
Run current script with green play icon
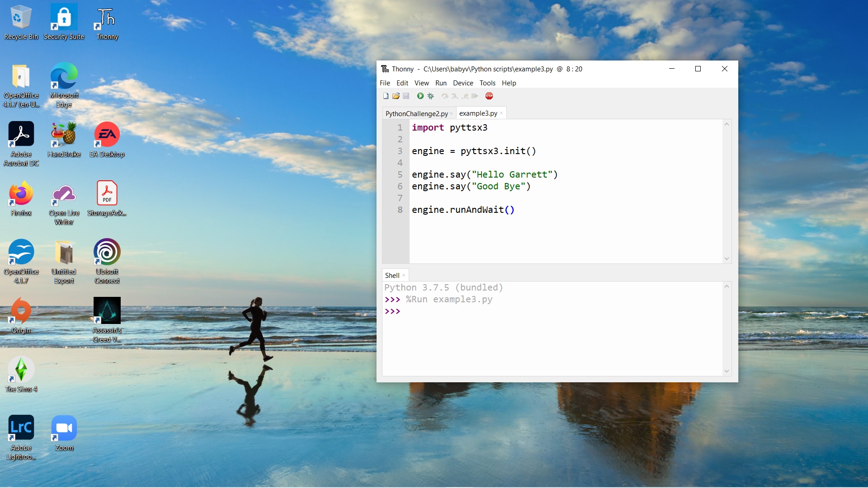420,96
